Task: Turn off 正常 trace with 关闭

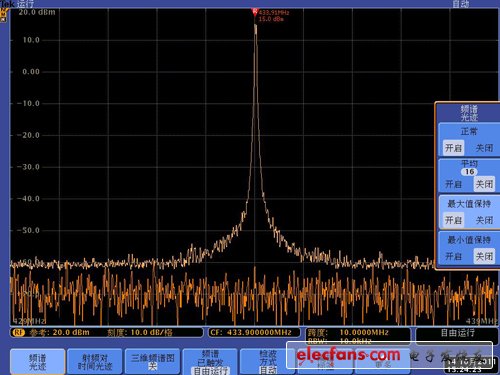Action: tap(484, 148)
